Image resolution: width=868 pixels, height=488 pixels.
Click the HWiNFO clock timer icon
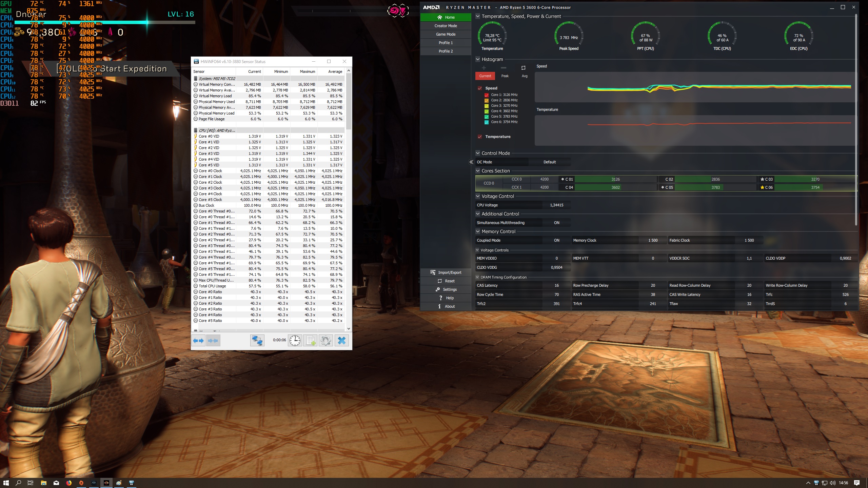[x=295, y=341]
